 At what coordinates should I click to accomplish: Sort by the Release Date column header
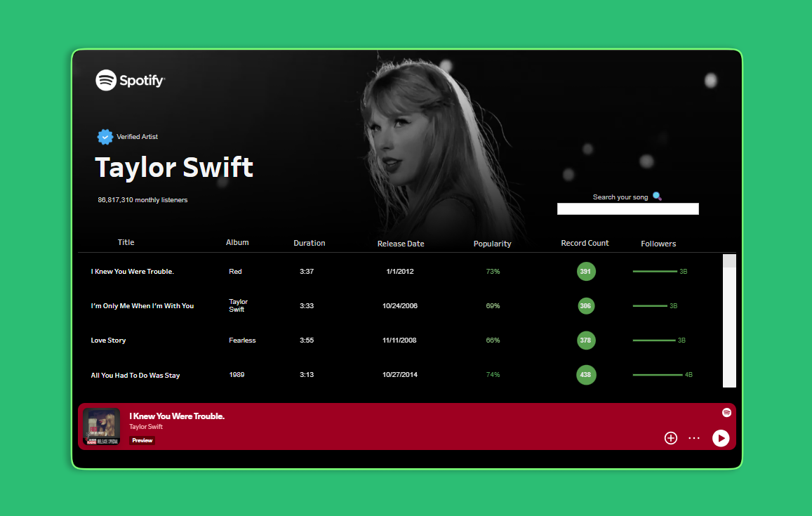tap(401, 243)
